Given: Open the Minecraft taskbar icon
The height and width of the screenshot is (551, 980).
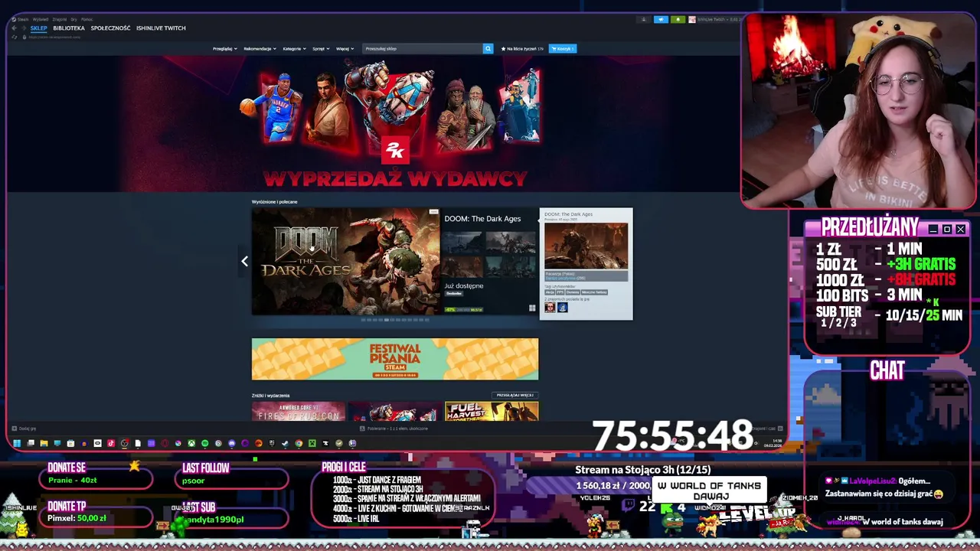Looking at the screenshot, I should coord(312,443).
